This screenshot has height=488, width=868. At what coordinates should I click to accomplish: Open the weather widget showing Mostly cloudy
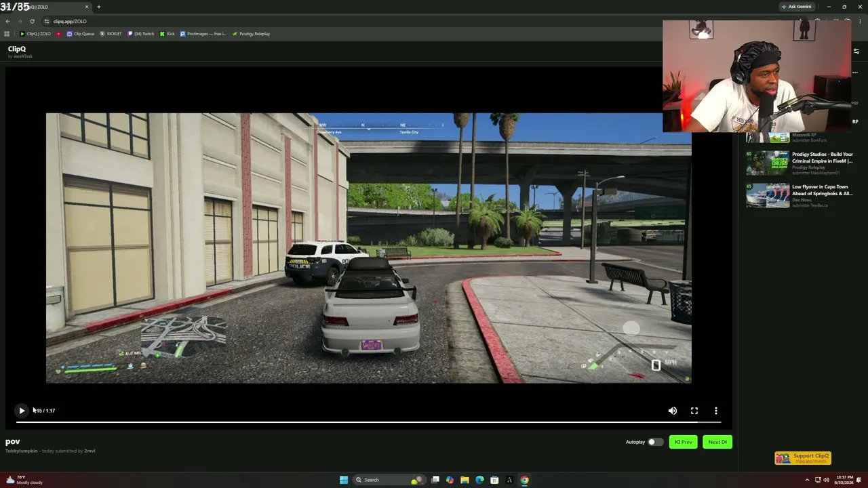24,480
